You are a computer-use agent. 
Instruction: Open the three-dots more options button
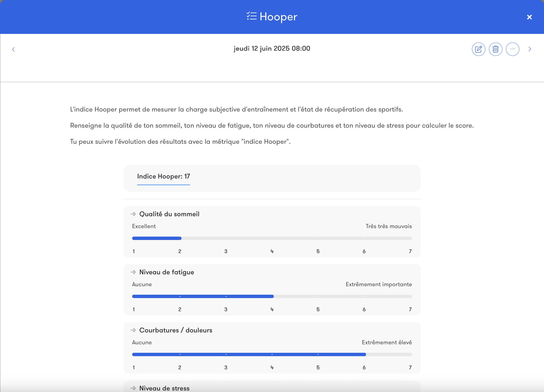[x=512, y=49]
